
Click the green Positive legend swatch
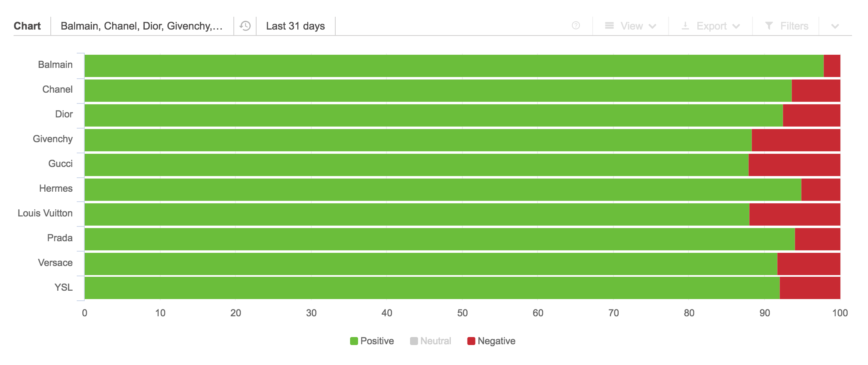tap(354, 341)
